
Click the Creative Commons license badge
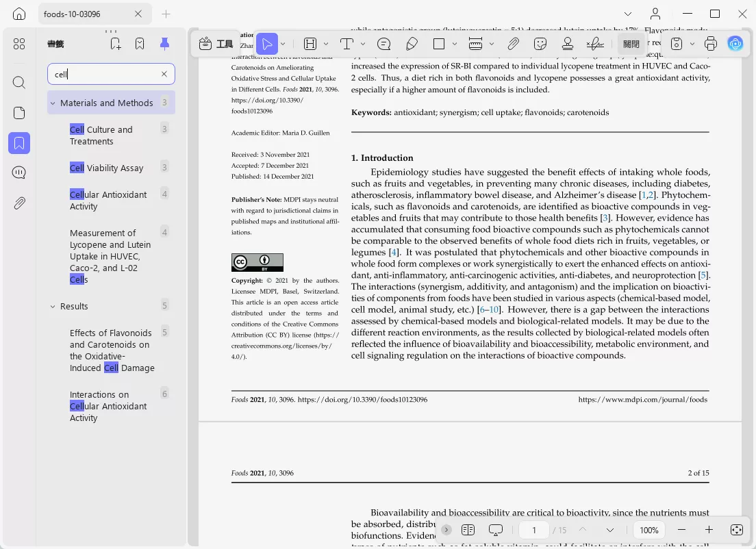(x=257, y=263)
